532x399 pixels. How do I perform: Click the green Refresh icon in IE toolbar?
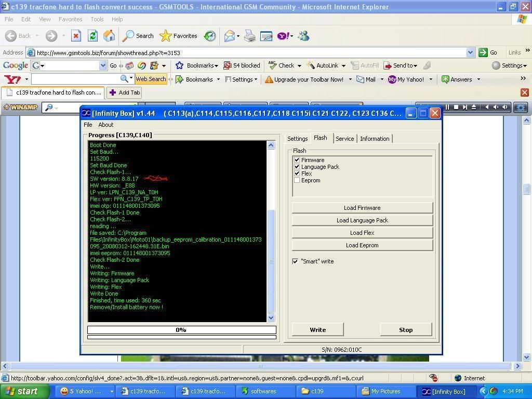click(x=92, y=36)
